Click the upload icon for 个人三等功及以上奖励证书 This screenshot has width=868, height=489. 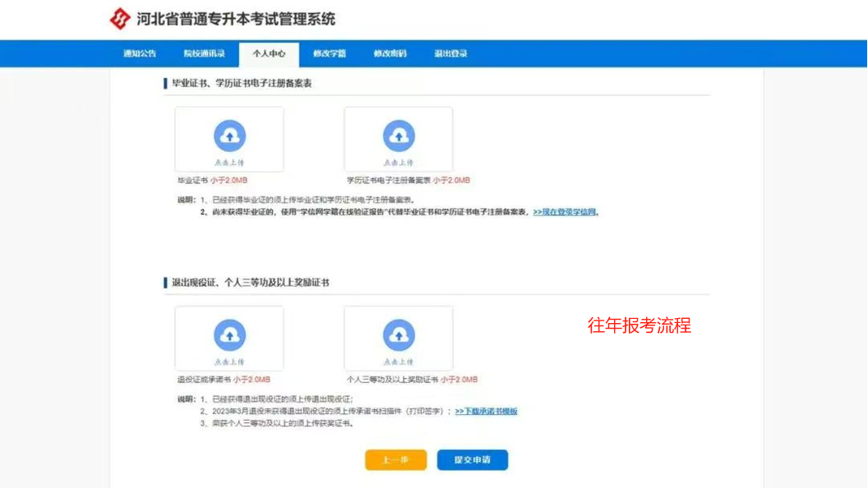[x=399, y=333]
